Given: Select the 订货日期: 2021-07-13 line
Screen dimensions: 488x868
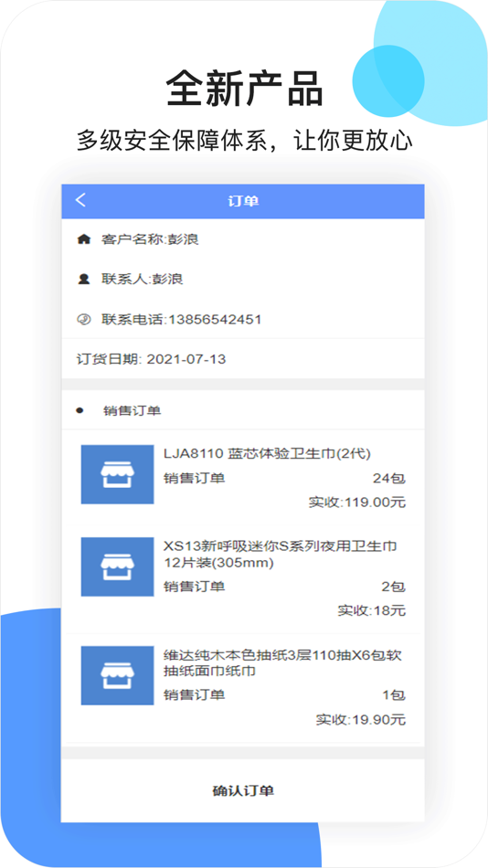Looking at the screenshot, I should (x=151, y=359).
